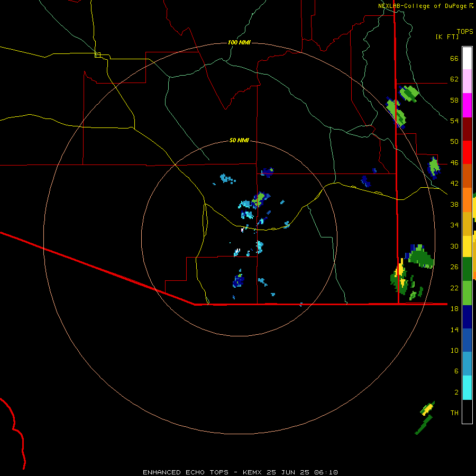
Task: Select the magenta legend swatch above 54
Action: [x=467, y=105]
